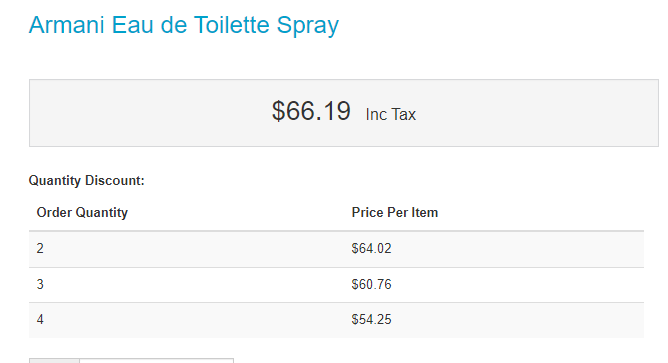Viewport: 668px width, 363px height.
Task: Select the Inc Tax label
Action: (x=391, y=115)
